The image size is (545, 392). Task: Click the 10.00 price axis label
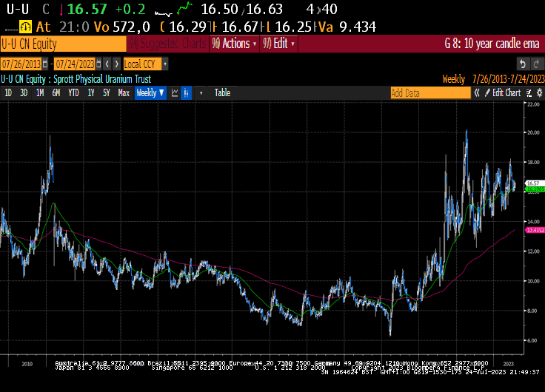coord(534,281)
